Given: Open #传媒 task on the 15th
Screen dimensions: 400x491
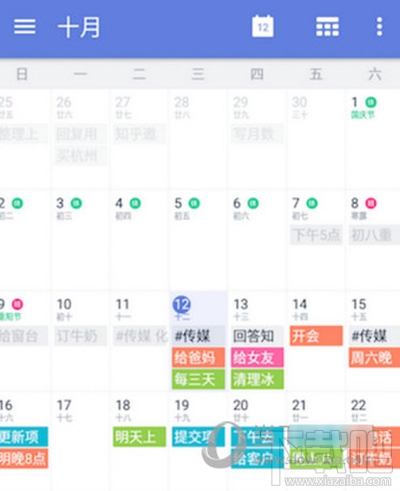Looking at the screenshot, I should click(x=374, y=336).
